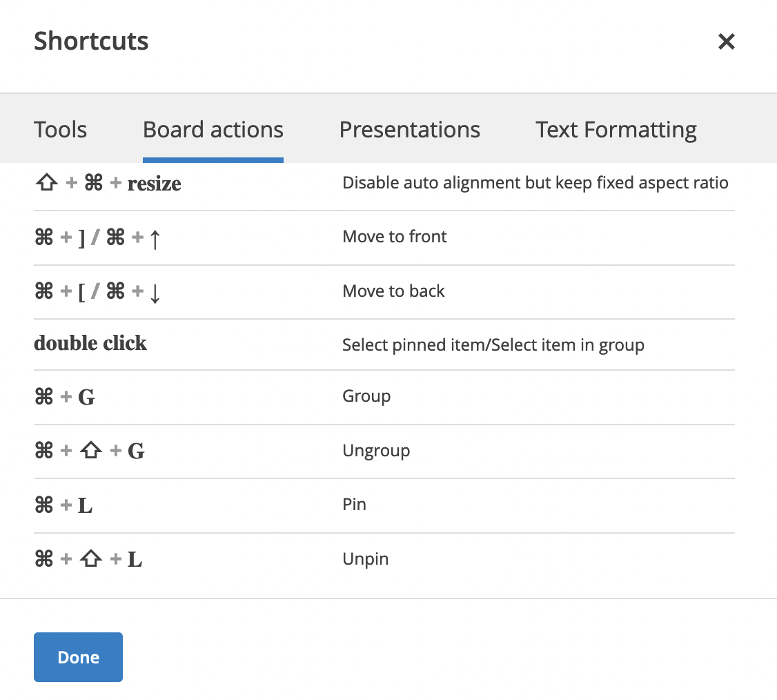Click the shift arrow icon in the Ungroup row
This screenshot has width=777, height=700.
tap(90, 450)
